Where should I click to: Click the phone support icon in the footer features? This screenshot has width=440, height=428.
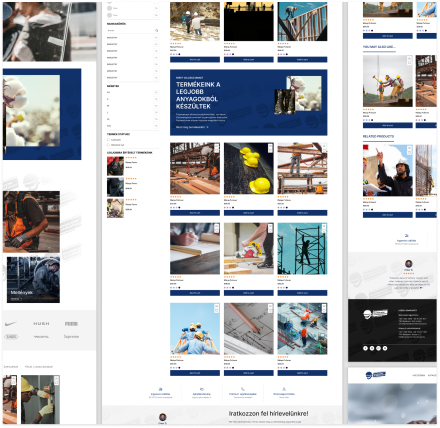[243, 389]
